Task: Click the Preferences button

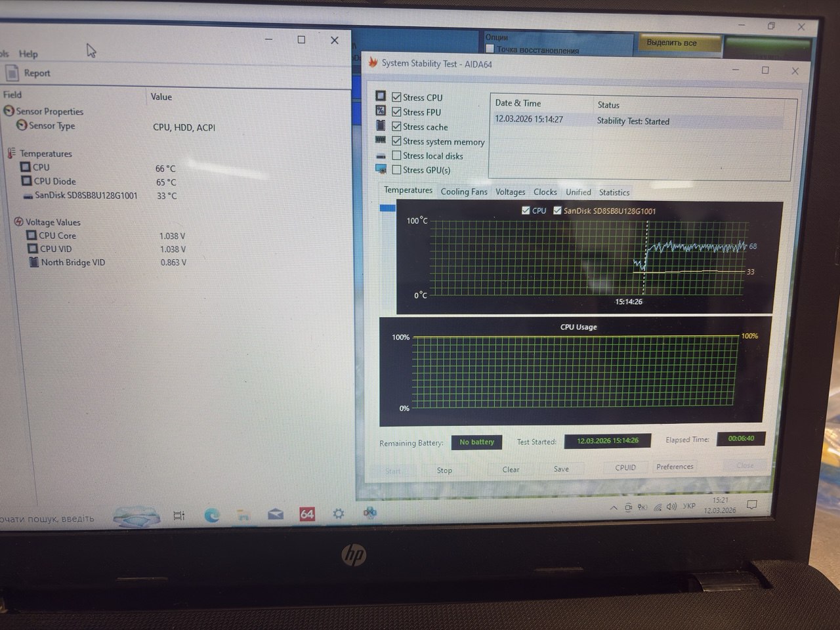Action: click(x=675, y=467)
